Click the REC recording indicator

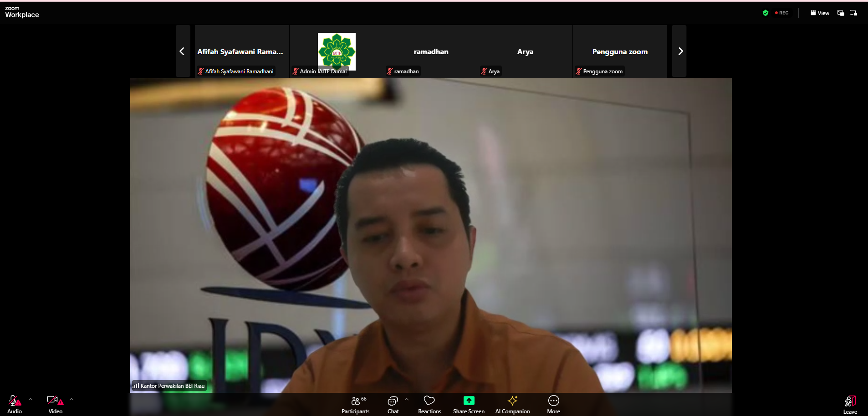point(781,13)
